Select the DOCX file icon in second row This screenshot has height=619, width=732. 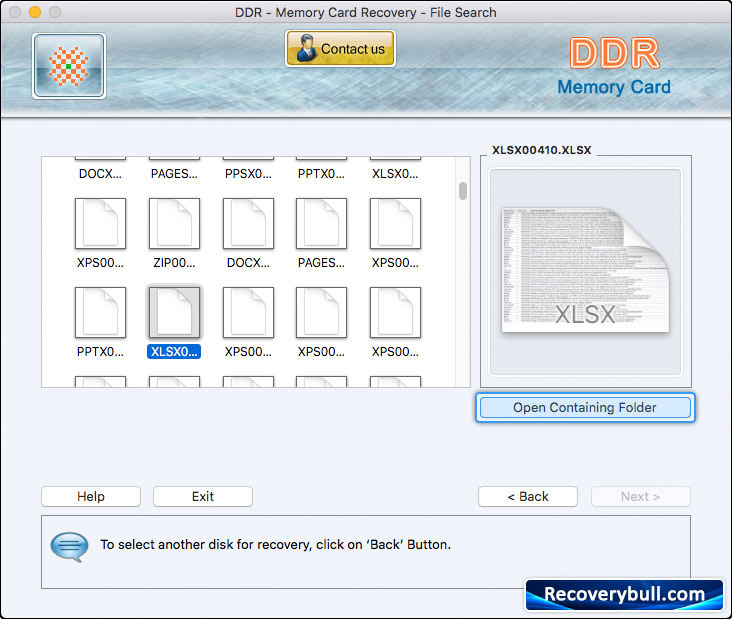[248, 224]
